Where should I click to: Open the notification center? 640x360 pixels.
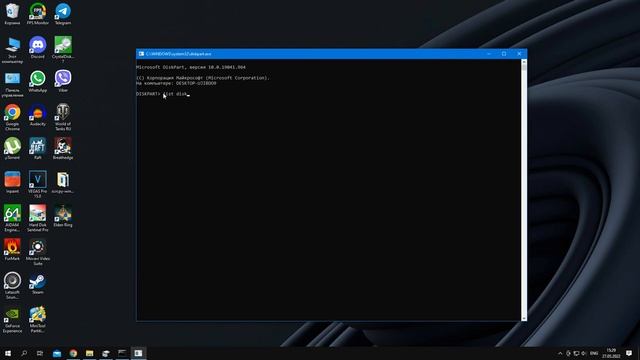(629, 353)
